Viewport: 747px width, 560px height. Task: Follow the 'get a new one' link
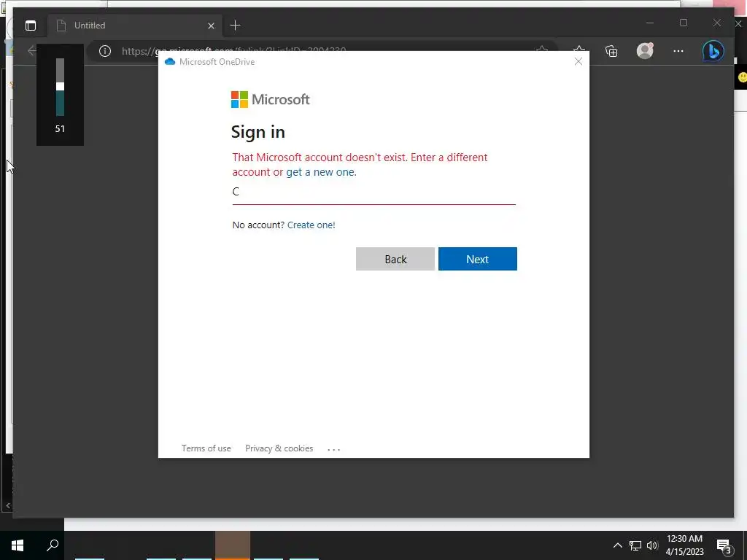pos(321,172)
